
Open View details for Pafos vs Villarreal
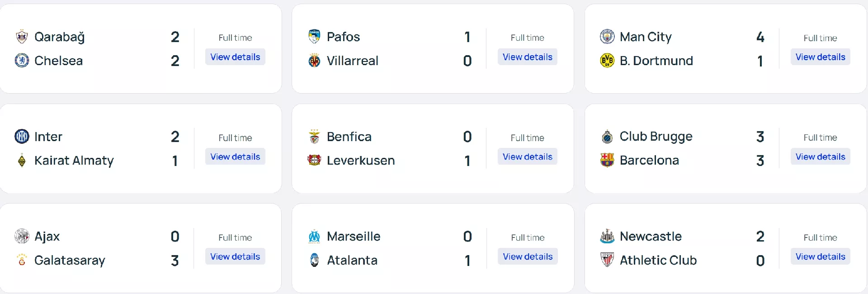[528, 57]
